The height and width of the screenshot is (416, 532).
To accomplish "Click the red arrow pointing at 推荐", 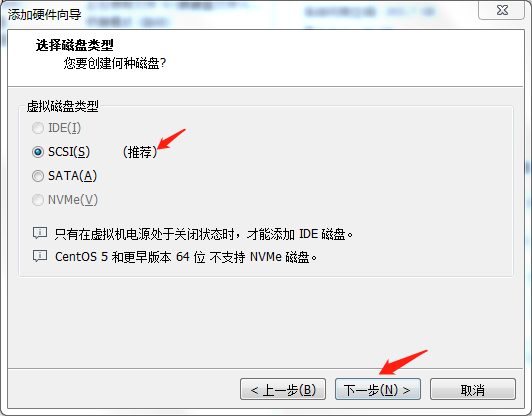I will 172,139.
